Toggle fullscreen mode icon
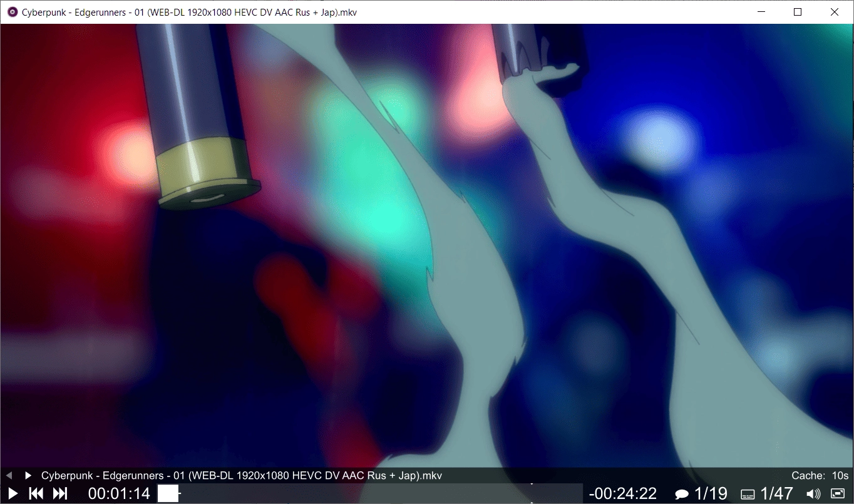The width and height of the screenshot is (854, 504). point(838,493)
